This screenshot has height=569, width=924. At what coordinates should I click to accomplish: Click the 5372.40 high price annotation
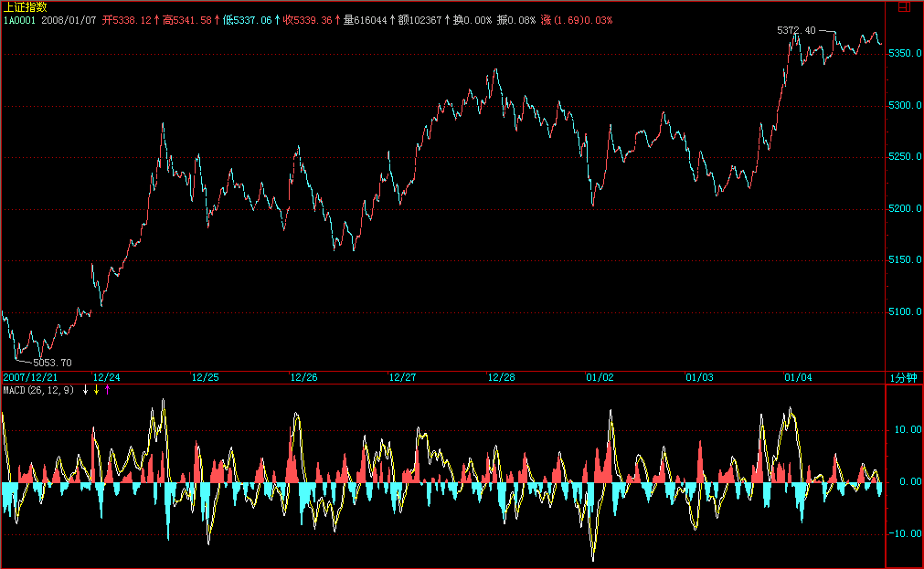[x=795, y=30]
